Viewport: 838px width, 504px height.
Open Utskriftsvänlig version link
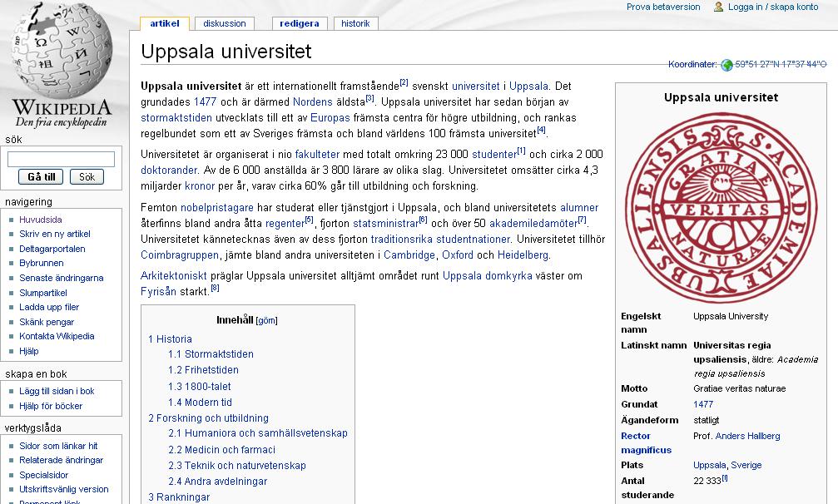tap(63, 489)
